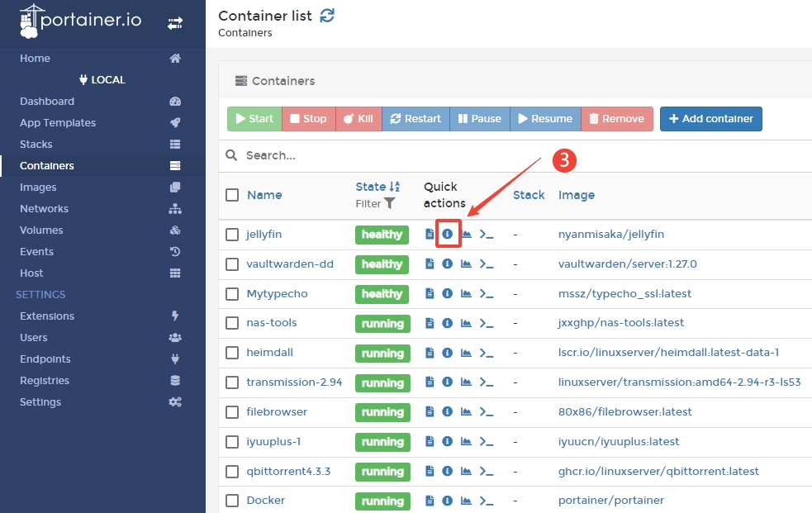
Task: Select the filebrowser row checkbox
Action: [x=232, y=412]
